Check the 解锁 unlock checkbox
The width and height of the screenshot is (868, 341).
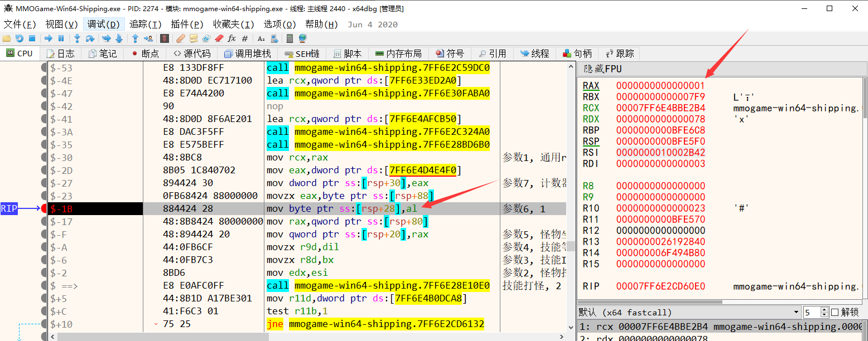coord(835,313)
